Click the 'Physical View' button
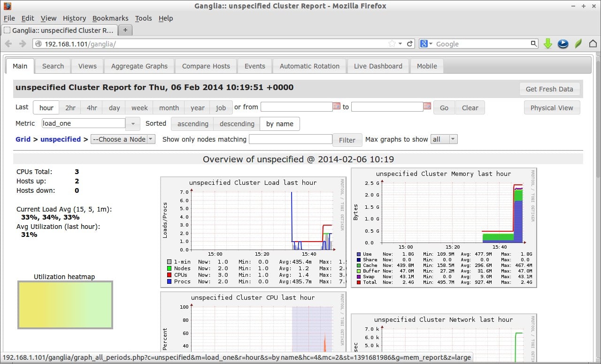Image resolution: width=601 pixels, height=364 pixels. [552, 108]
